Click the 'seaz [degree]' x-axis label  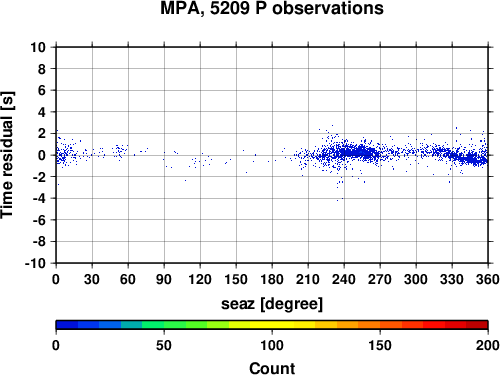tap(272, 304)
